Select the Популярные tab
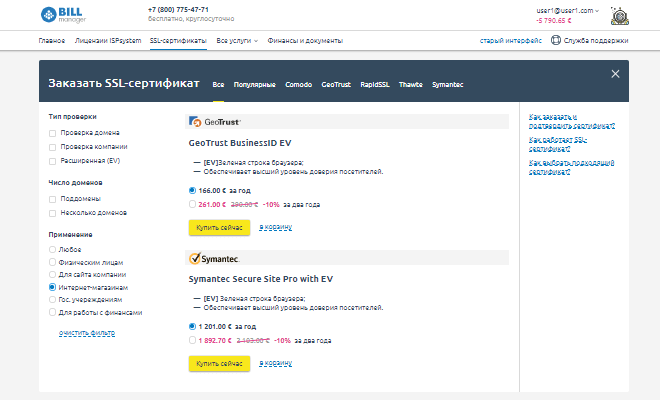 (x=254, y=85)
